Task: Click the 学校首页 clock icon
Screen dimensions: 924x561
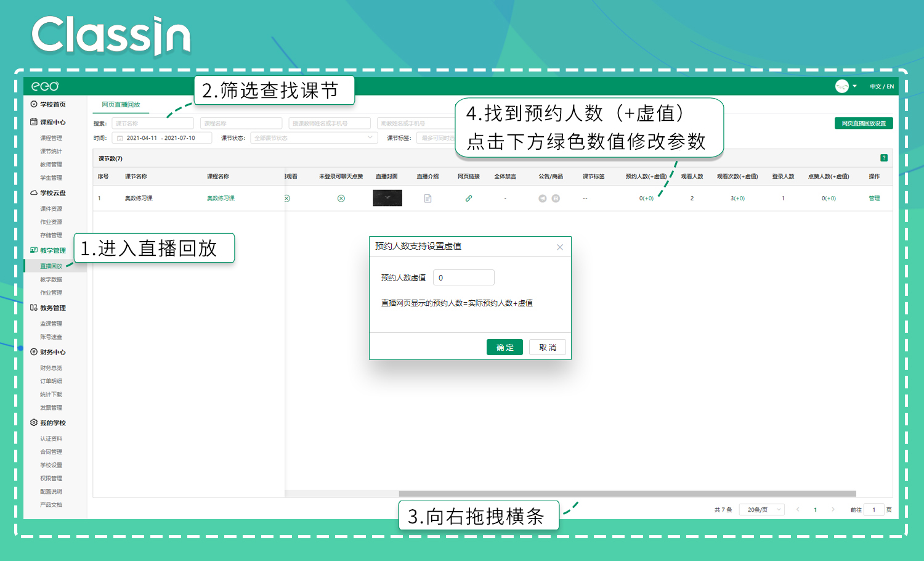Action: 34,104
